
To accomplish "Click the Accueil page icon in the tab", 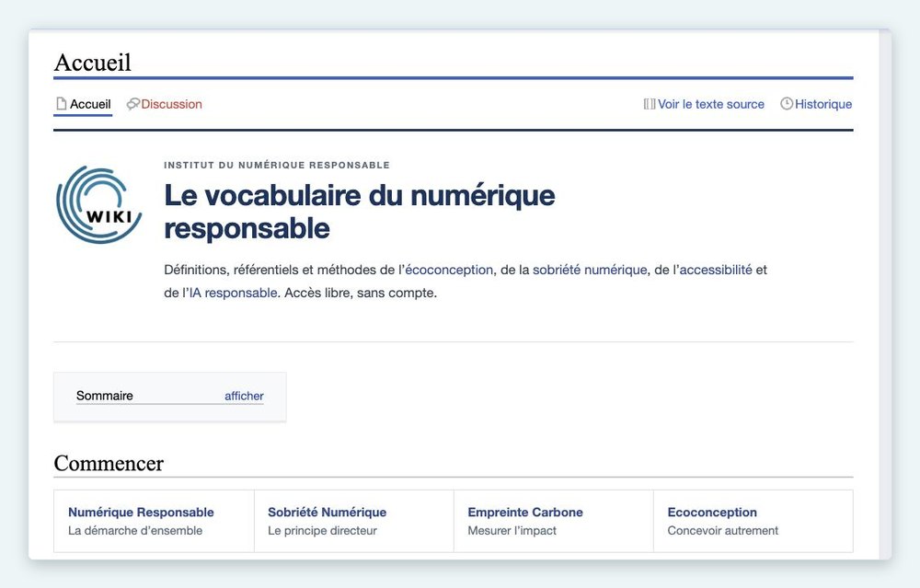I will pyautogui.click(x=61, y=104).
